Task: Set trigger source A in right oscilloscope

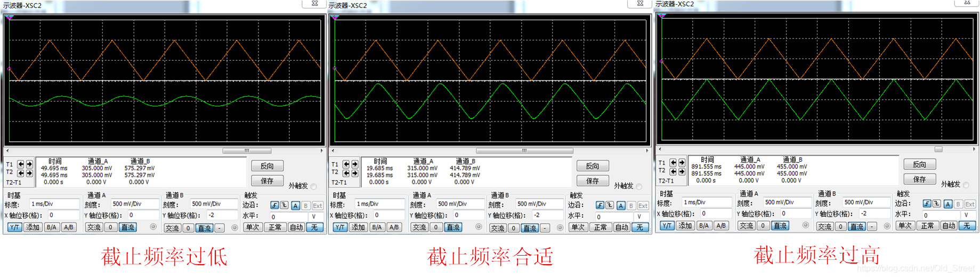Action: pos(948,203)
